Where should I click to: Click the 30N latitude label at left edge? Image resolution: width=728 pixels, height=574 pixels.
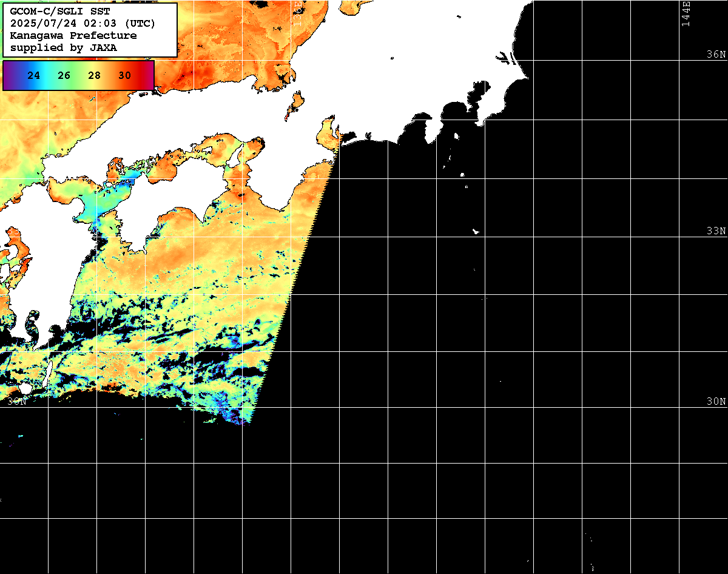point(18,401)
